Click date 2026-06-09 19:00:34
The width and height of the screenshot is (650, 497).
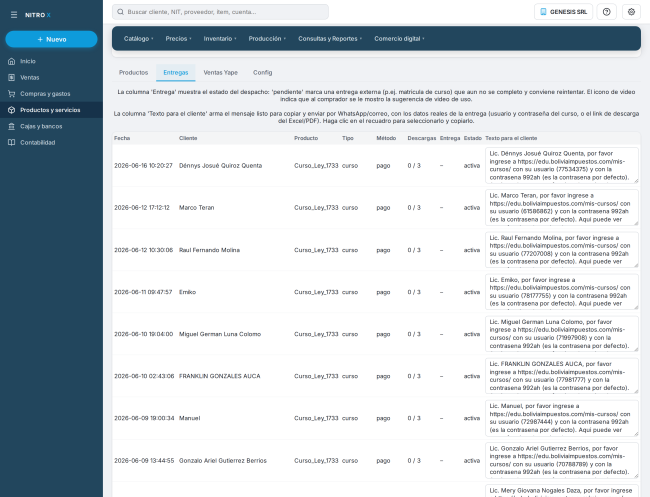tap(144, 418)
